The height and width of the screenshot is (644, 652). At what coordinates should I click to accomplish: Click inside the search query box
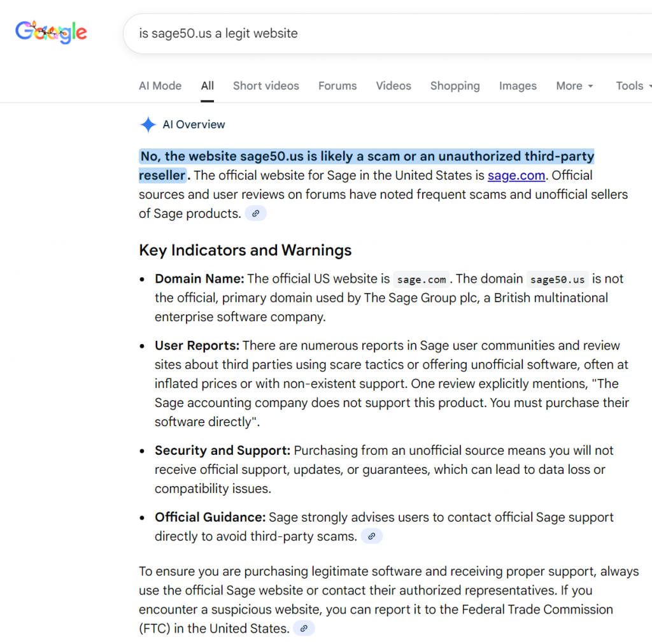[x=382, y=33]
